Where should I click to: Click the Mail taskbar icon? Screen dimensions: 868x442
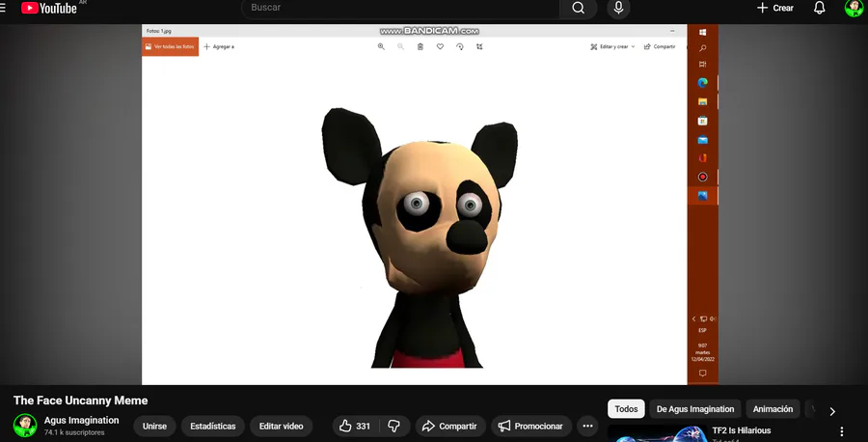702,140
